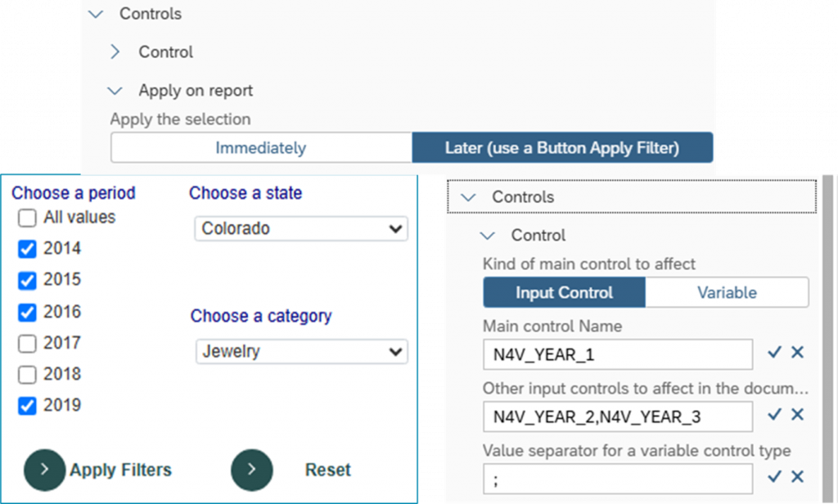Confirm the Main control Name checkmark icon
838x504 pixels.
(x=775, y=353)
